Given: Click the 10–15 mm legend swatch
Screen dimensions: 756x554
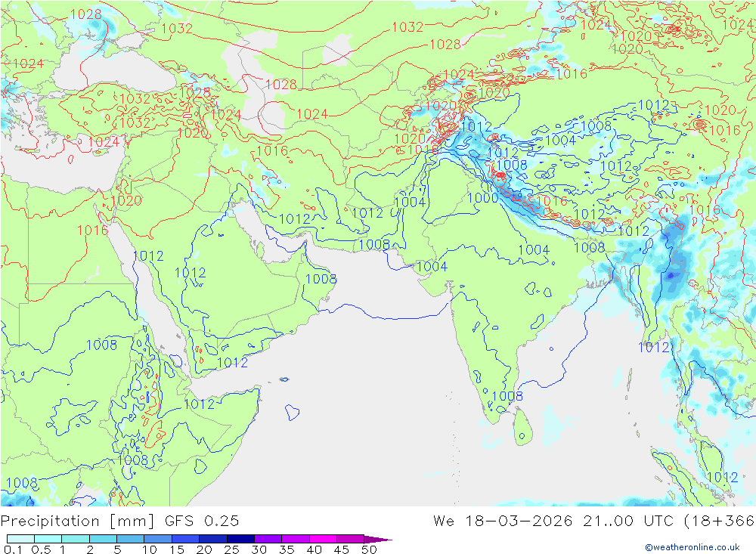Looking at the screenshot, I should 158,539.
